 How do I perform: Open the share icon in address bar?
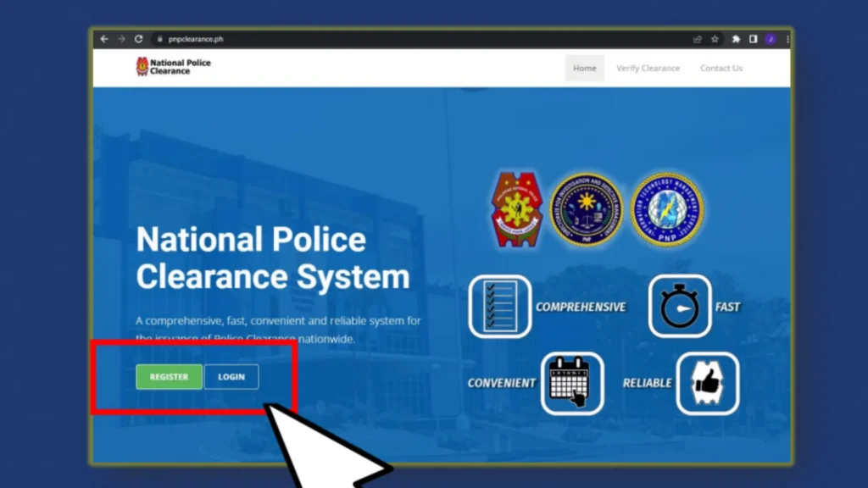click(697, 38)
